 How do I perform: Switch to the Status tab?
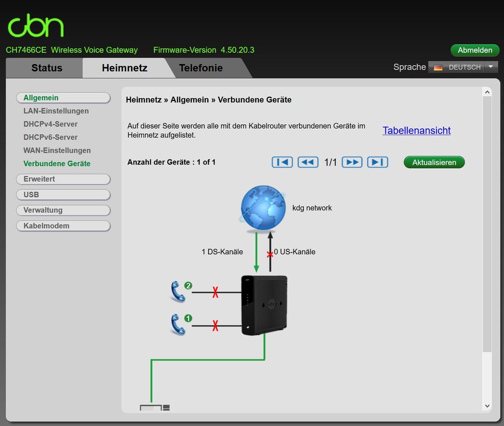(x=46, y=68)
